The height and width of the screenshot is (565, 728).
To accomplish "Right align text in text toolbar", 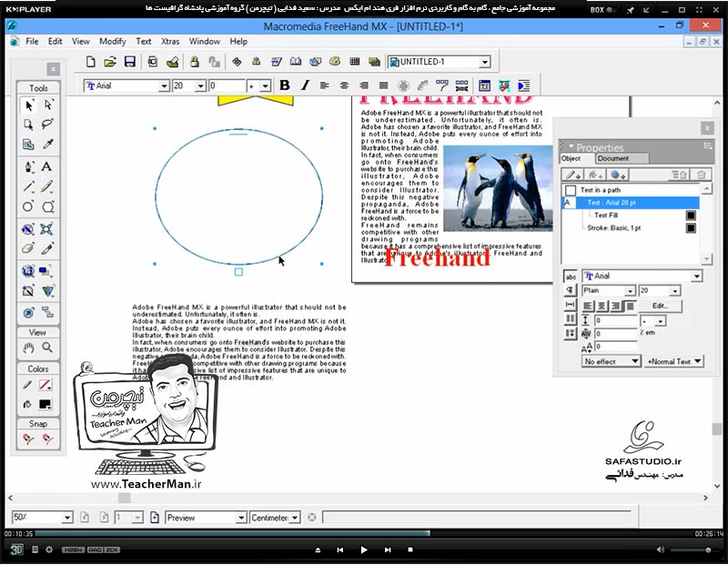I will [364, 86].
